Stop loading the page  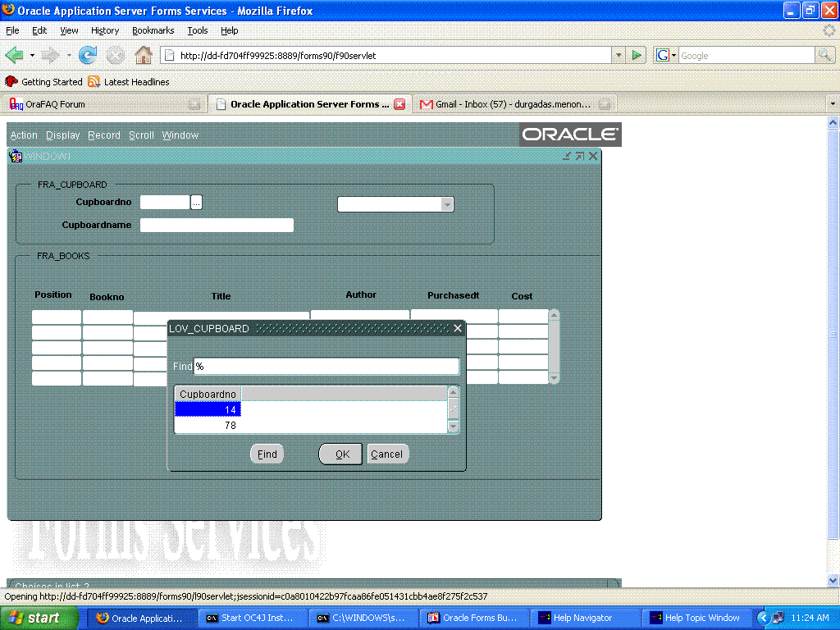pos(115,55)
